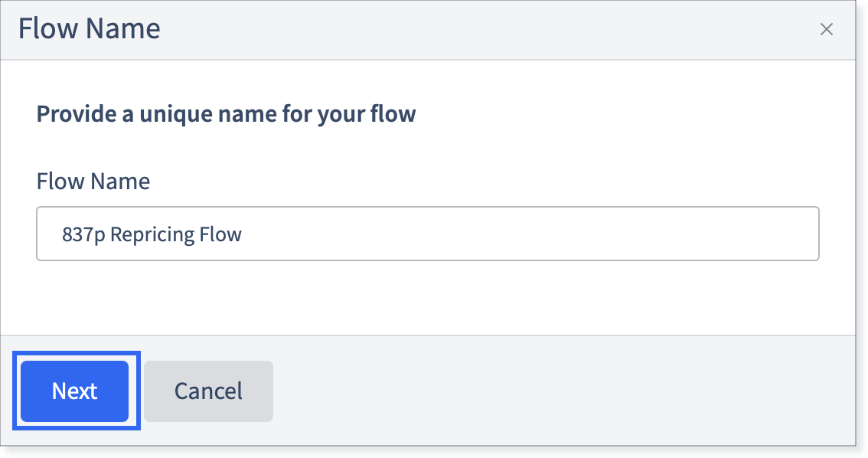Click blank dialog body below input field

click(x=427, y=298)
